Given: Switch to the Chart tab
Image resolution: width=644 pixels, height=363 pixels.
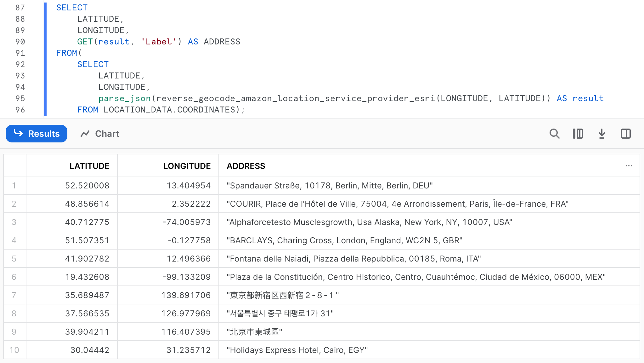Looking at the screenshot, I should pos(107,134).
